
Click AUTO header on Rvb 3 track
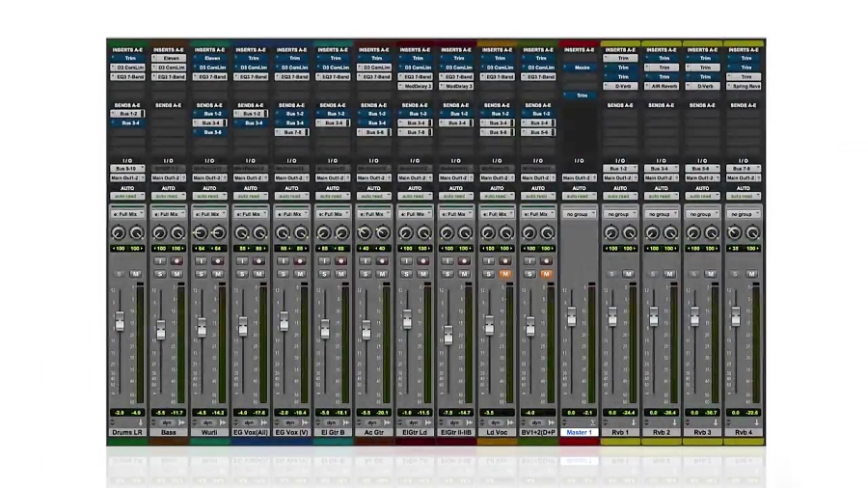point(702,188)
